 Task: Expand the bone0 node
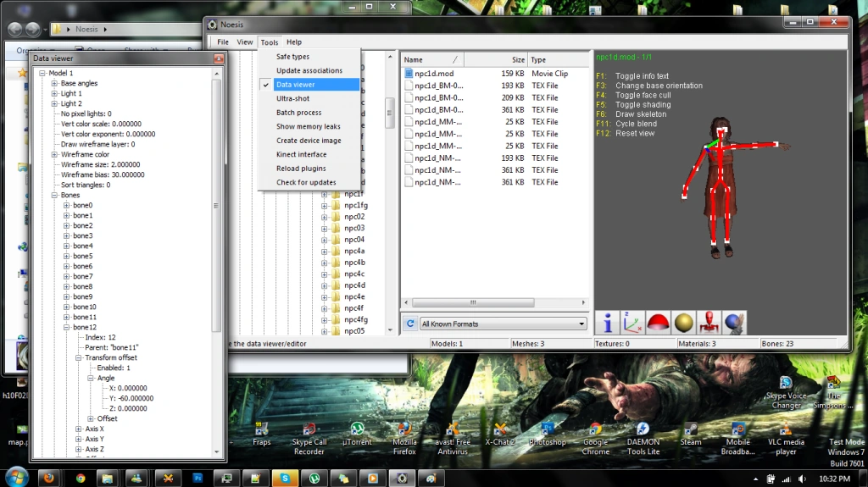click(66, 205)
